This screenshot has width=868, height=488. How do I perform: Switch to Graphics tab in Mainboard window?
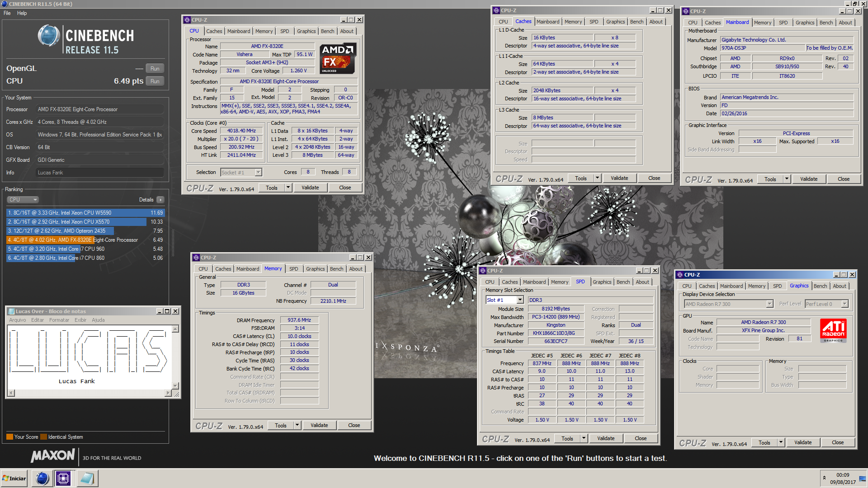pos(805,23)
